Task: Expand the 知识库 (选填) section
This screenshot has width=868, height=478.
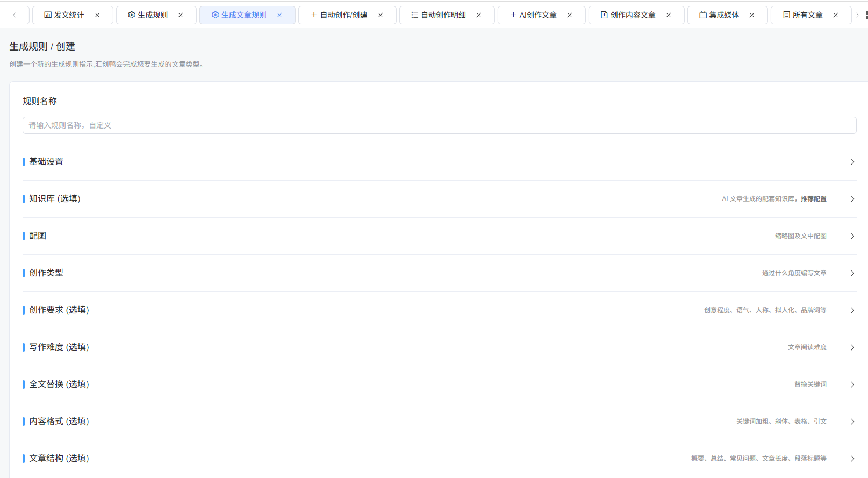Action: point(852,199)
